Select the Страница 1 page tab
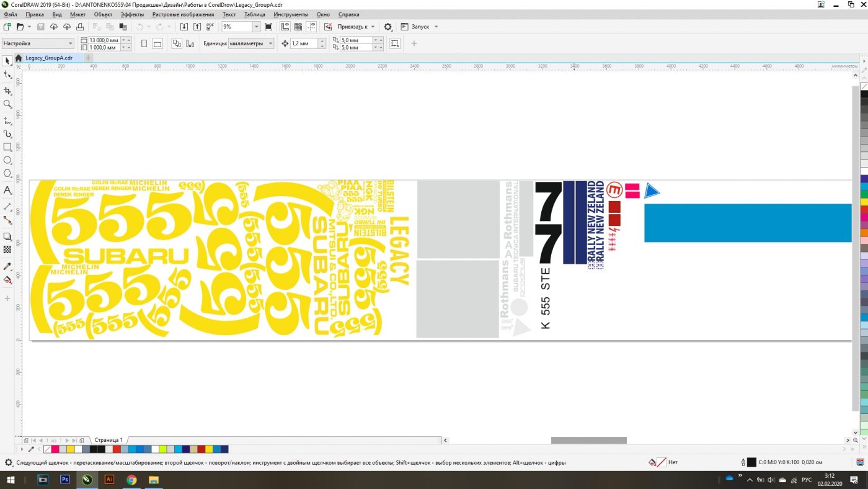Screen dimensions: 868x489 (x=108, y=440)
